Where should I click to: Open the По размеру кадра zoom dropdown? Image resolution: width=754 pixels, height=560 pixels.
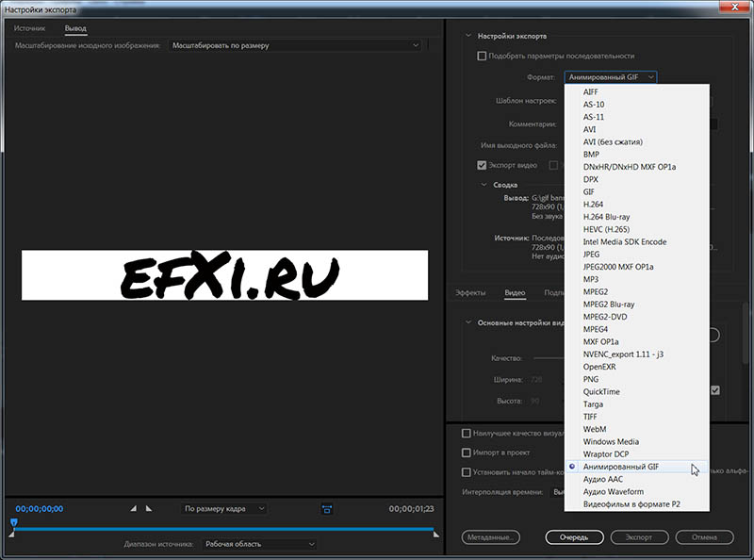224,508
